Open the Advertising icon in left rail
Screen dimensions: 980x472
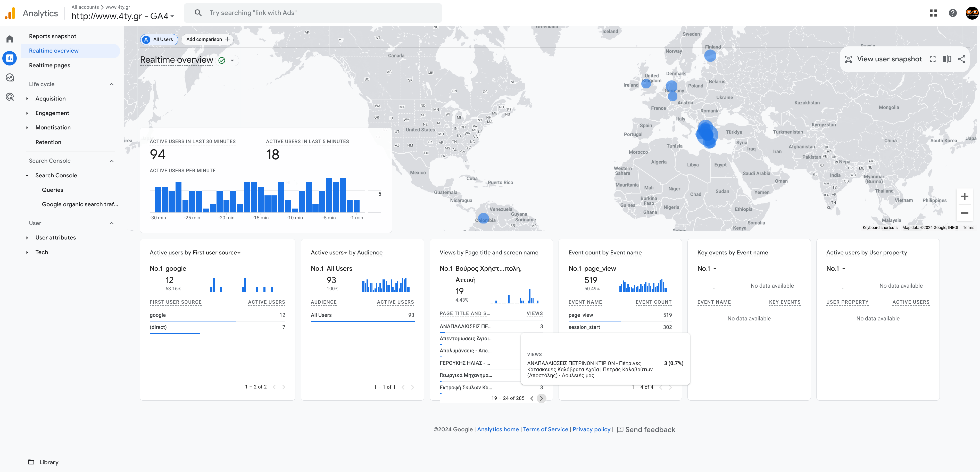coord(10,97)
